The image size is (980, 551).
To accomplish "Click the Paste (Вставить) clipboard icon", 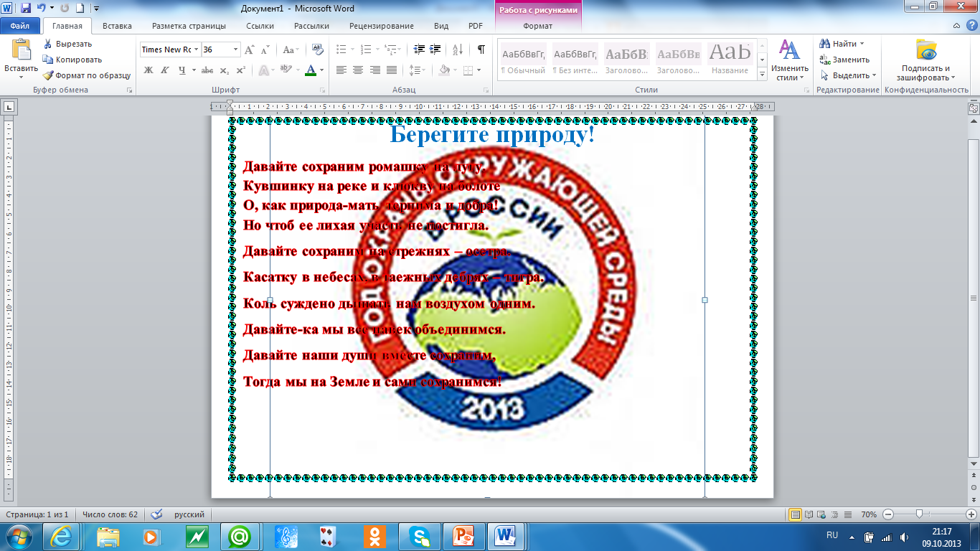I will tap(21, 50).
